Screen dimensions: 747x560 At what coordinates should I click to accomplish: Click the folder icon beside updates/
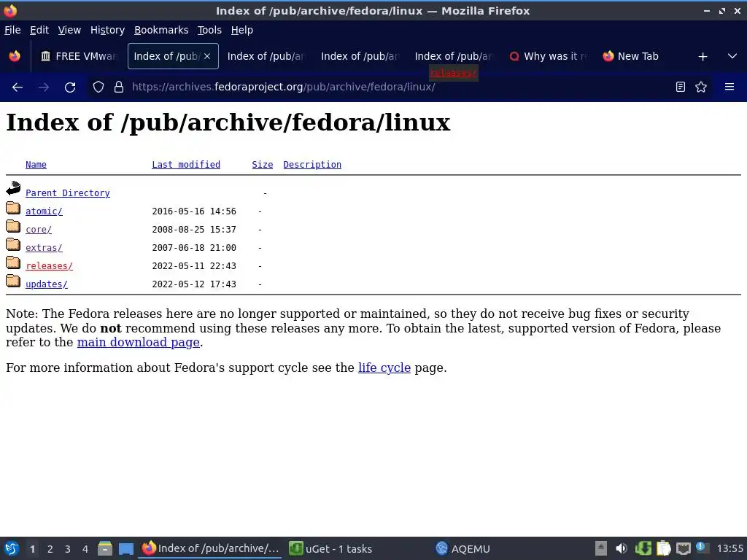point(13,281)
